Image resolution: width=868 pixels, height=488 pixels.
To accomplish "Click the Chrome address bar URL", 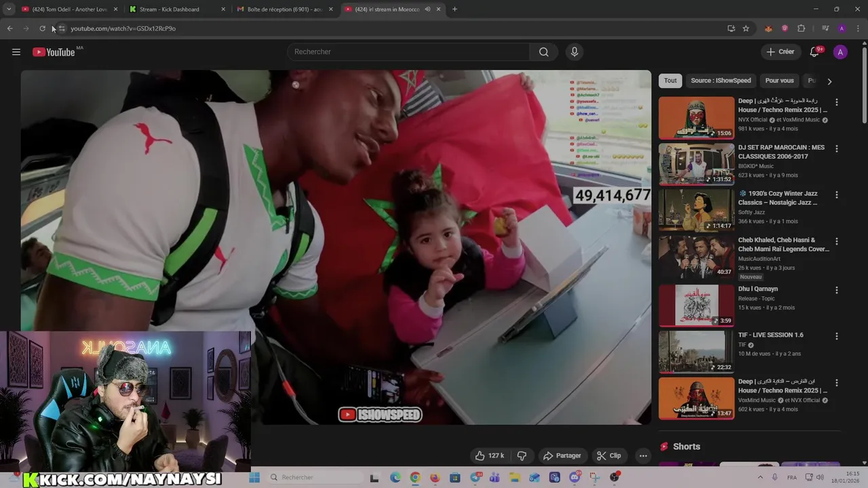I will pyautogui.click(x=123, y=28).
